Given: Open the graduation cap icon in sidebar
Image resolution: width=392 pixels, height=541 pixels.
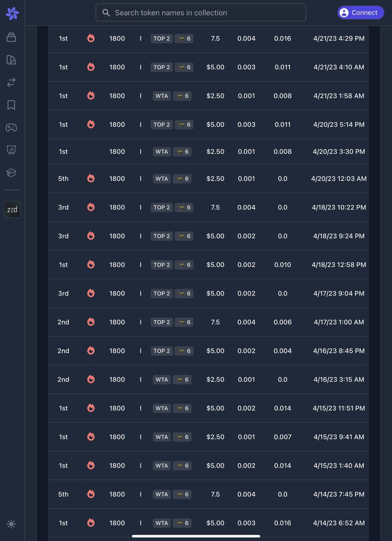Looking at the screenshot, I should [11, 173].
